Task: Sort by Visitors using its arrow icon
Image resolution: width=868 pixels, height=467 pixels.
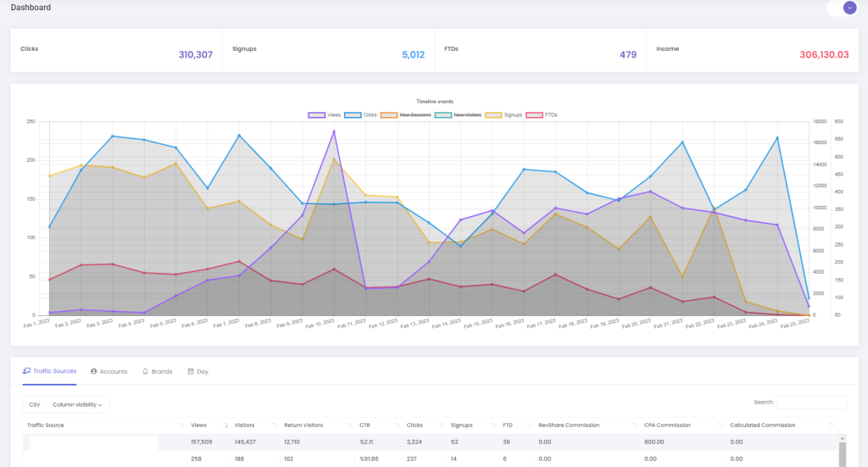Action: tap(275, 425)
